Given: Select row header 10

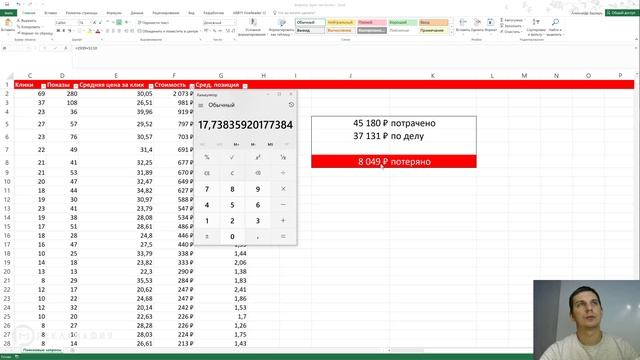Looking at the screenshot, I should [x=7, y=182].
